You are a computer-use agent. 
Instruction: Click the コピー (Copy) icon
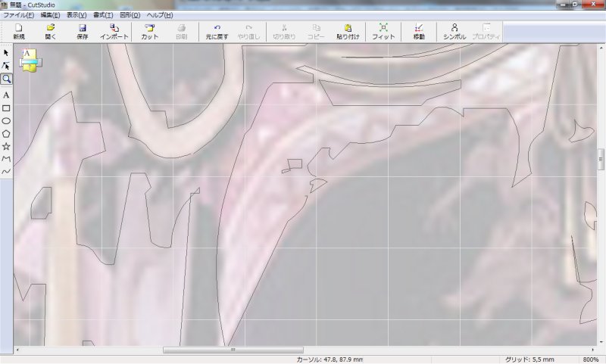tap(316, 32)
